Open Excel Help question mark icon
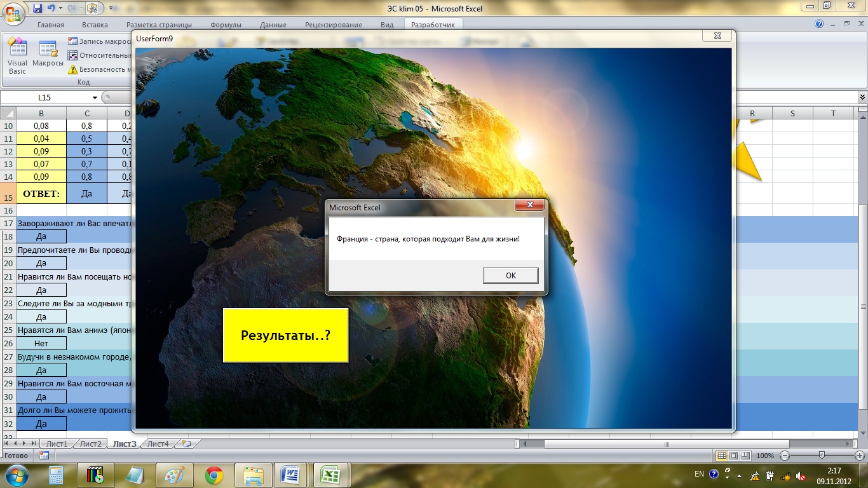 click(x=820, y=24)
